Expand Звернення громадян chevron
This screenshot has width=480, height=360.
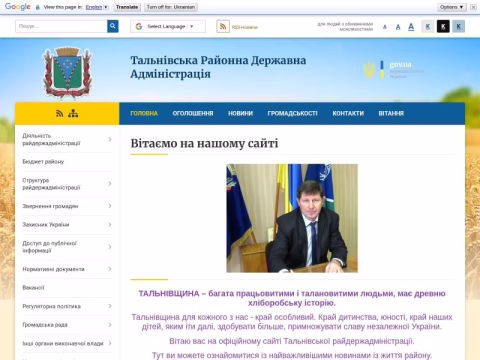point(110,206)
